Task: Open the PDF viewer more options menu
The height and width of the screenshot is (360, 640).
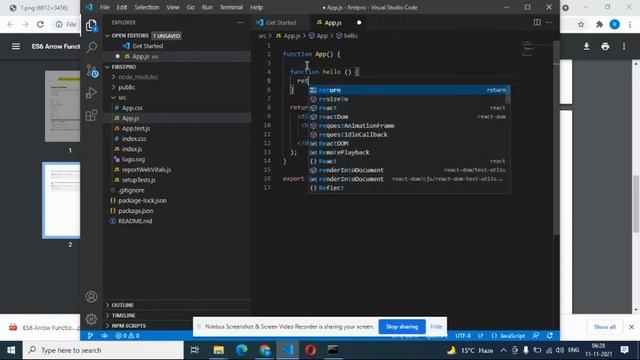Action: pyautogui.click(x=624, y=47)
